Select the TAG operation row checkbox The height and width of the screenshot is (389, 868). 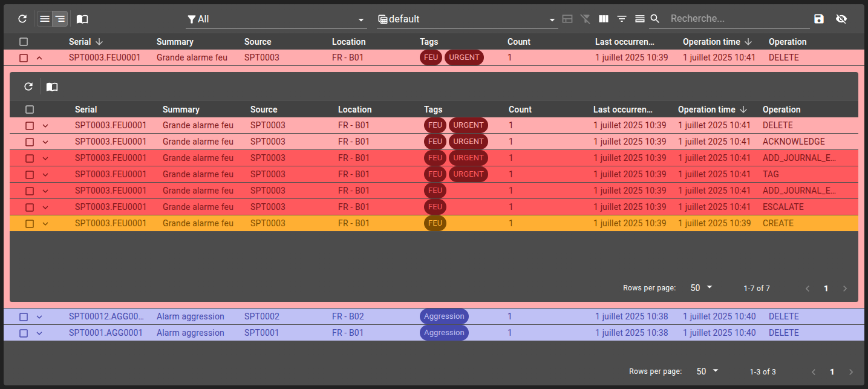click(x=30, y=175)
